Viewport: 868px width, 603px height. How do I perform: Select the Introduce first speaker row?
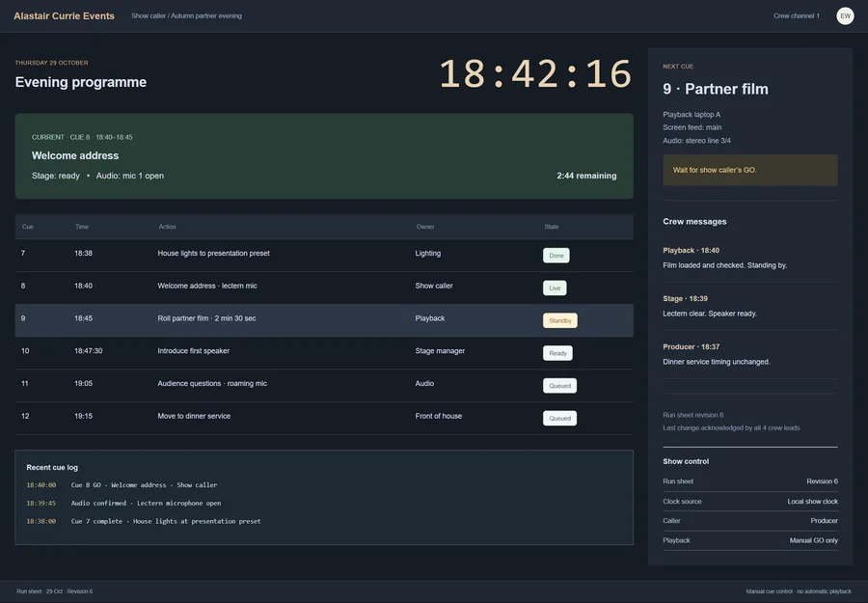[x=324, y=353]
